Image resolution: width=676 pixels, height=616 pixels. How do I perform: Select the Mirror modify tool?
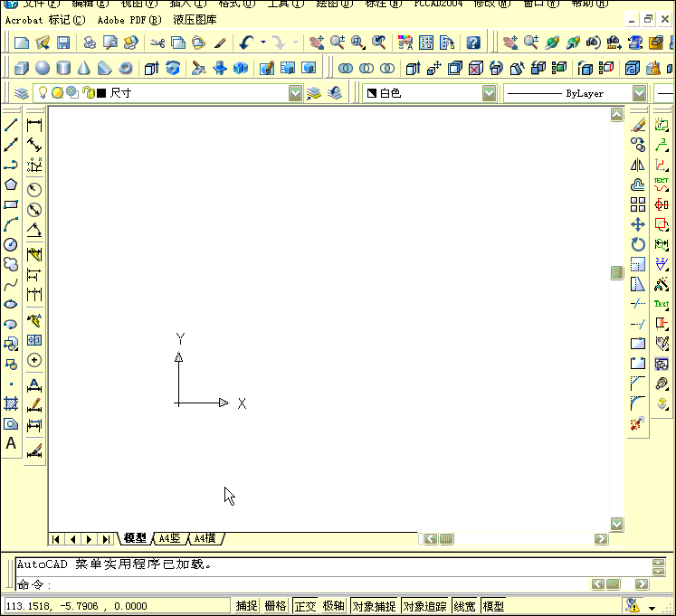(638, 165)
